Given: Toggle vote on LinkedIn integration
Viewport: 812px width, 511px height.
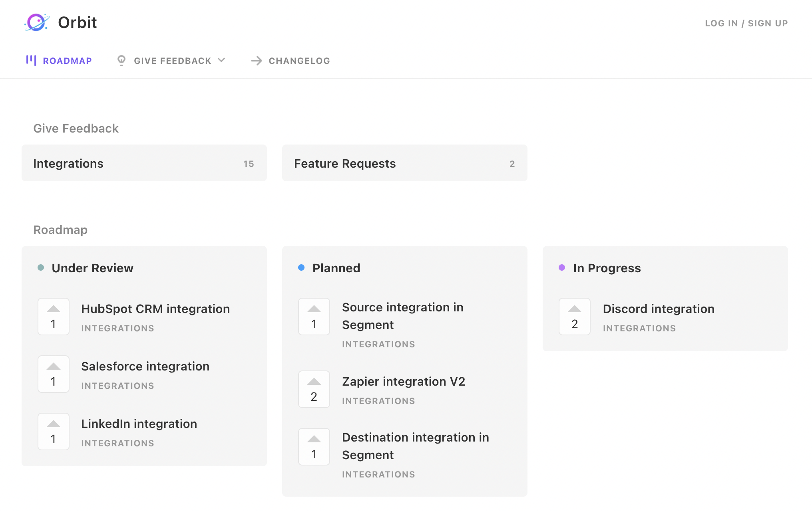Looking at the screenshot, I should [x=54, y=432].
